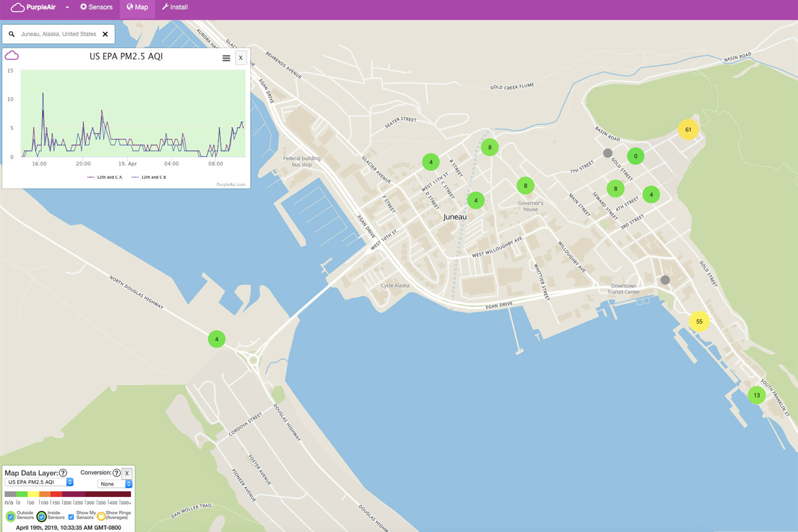This screenshot has width=798, height=532.
Task: Uncheck the Show My Sensors checkbox
Action: [71, 517]
